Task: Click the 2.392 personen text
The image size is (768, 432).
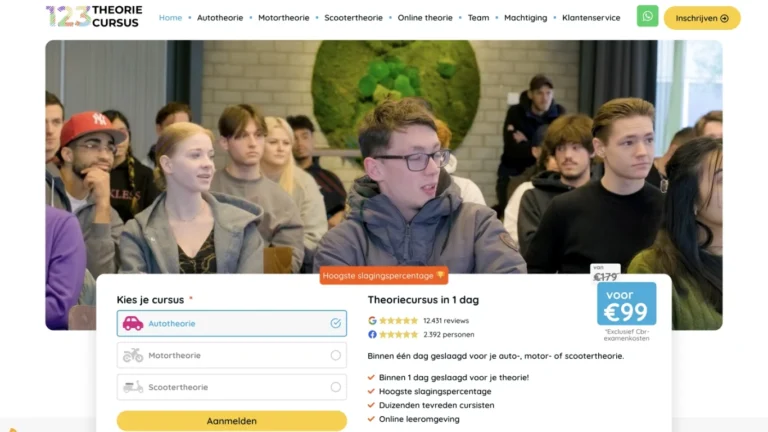Action: tap(449, 335)
